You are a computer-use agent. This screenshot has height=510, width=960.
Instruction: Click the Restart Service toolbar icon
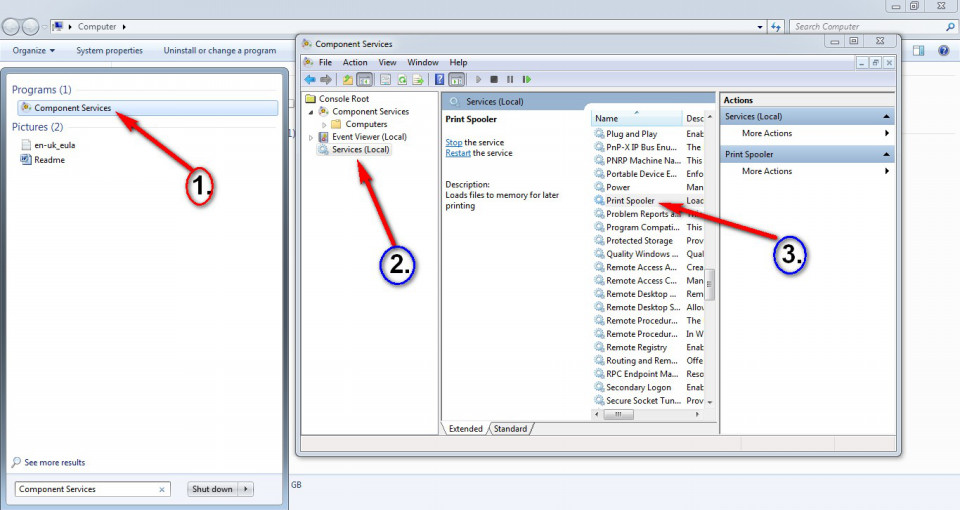click(526, 79)
